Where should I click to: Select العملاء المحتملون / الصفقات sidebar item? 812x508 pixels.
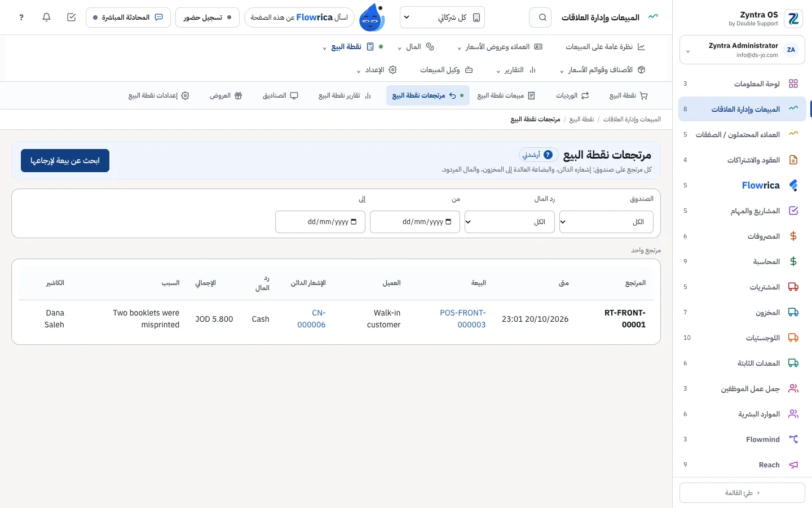[742, 134]
